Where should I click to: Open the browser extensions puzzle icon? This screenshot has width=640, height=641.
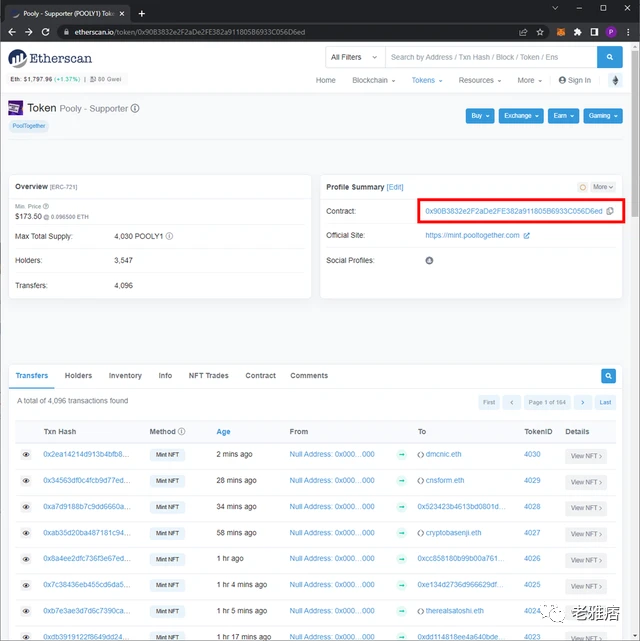click(577, 32)
